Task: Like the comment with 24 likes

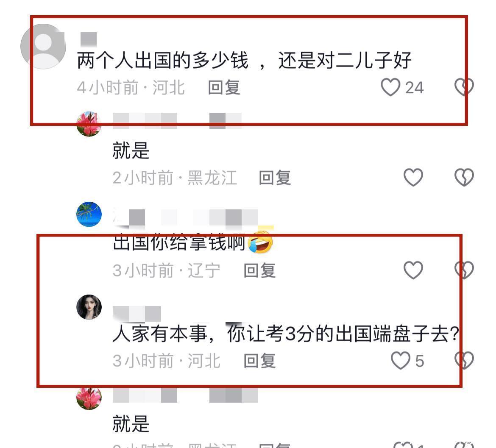Action: pos(390,87)
